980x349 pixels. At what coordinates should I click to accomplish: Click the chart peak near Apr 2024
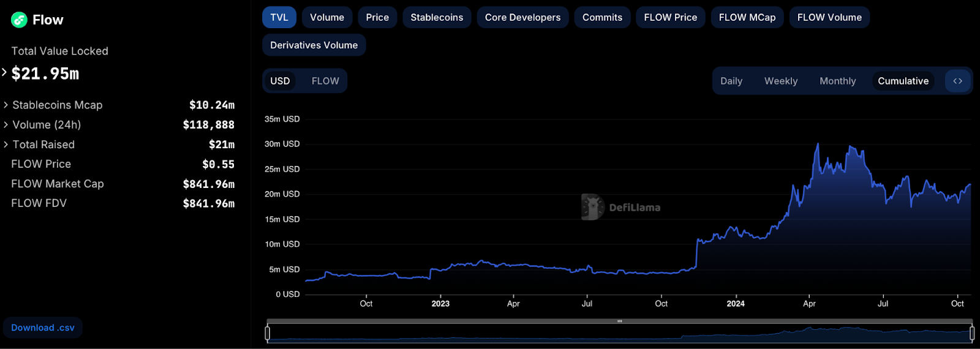click(x=818, y=144)
